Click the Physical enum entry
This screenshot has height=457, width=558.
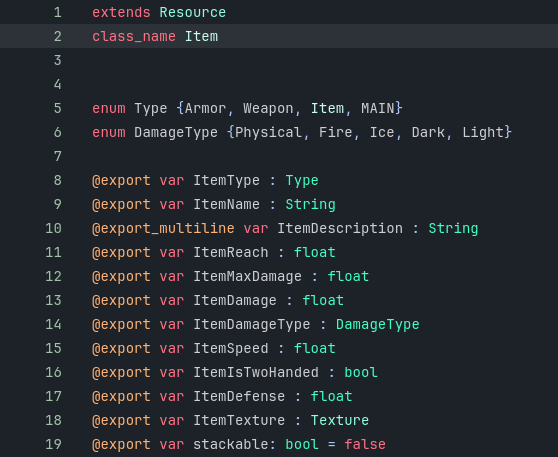(x=268, y=132)
